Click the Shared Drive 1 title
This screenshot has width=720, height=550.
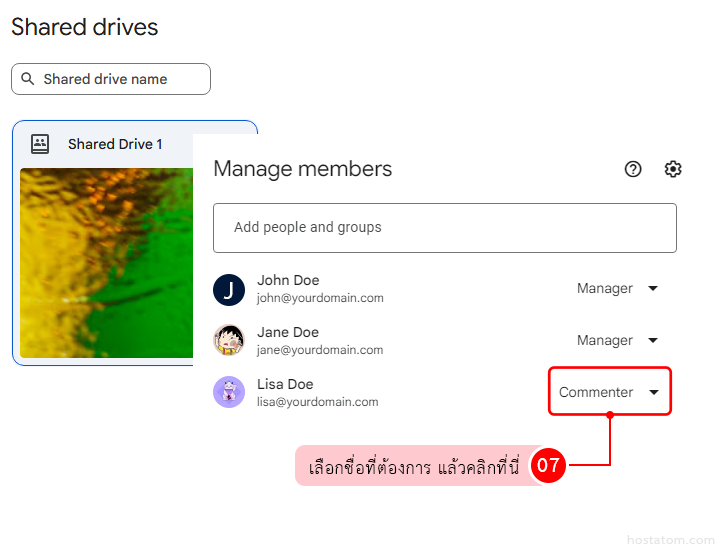(115, 144)
